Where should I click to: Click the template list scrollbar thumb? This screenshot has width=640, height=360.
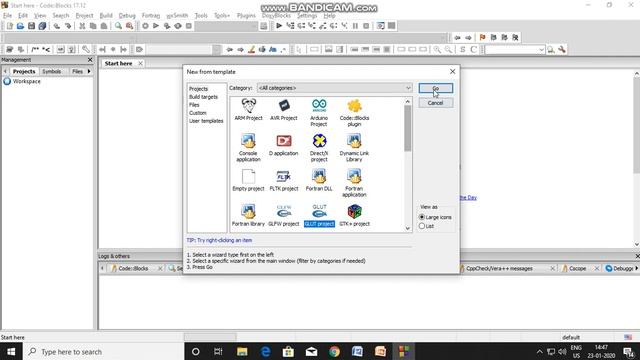(408, 129)
